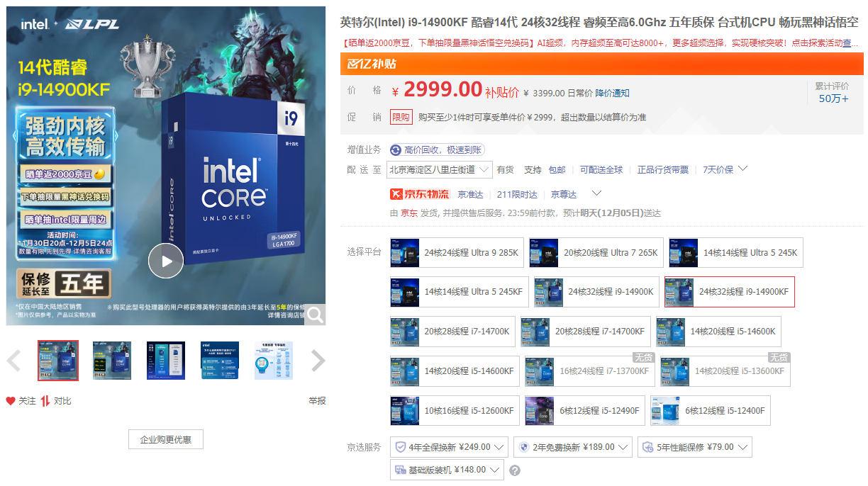Screen dimensions: 868x486
Task: Click the 高价回收，极速到账 link
Action: pos(443,150)
